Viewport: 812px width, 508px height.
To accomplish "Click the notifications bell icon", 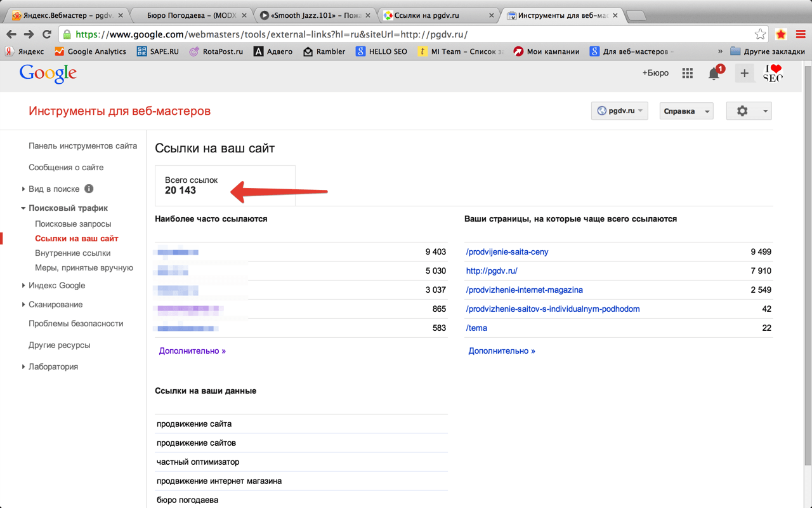I will point(714,74).
